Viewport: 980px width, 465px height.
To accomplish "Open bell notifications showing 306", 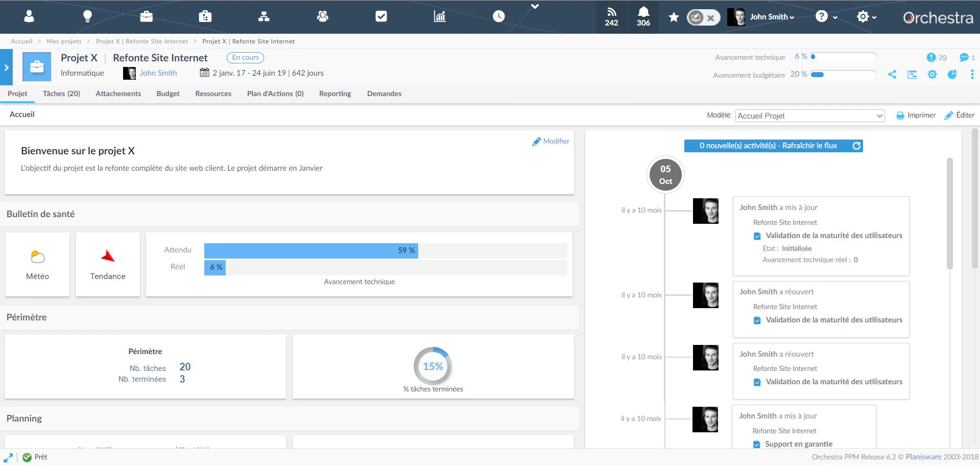I will [x=643, y=17].
